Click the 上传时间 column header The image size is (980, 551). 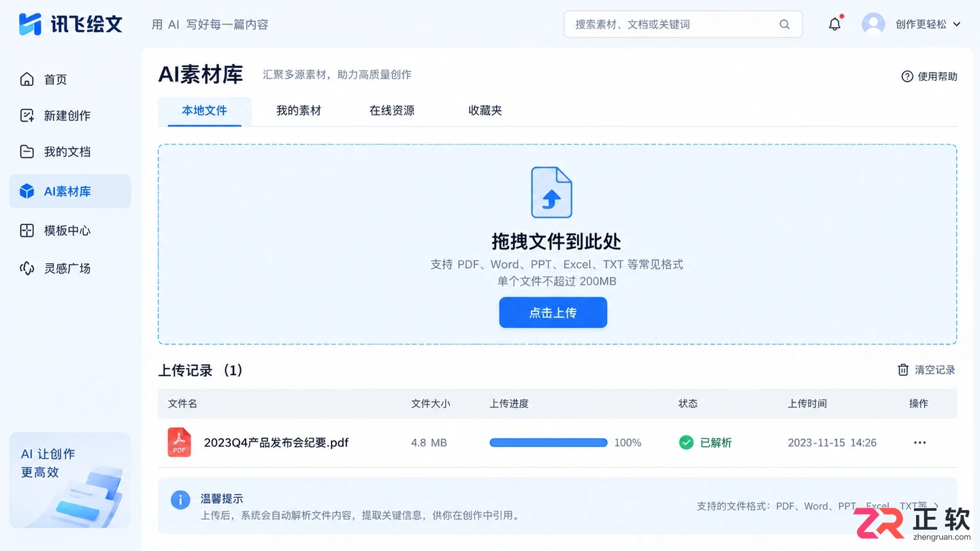click(807, 403)
